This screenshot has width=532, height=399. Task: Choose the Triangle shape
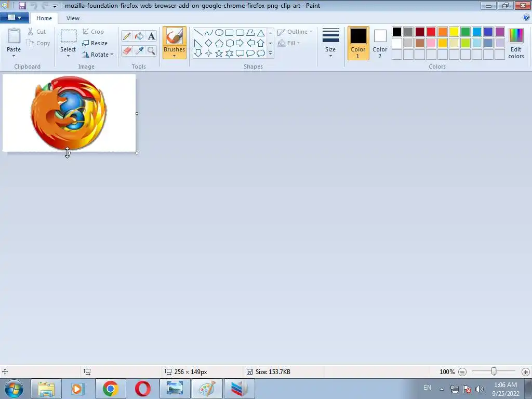(x=261, y=33)
